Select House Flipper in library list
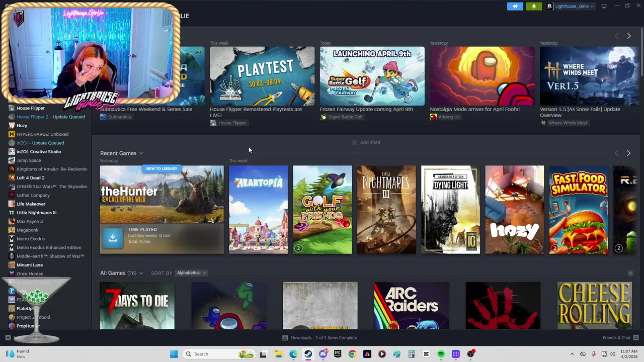 31,108
